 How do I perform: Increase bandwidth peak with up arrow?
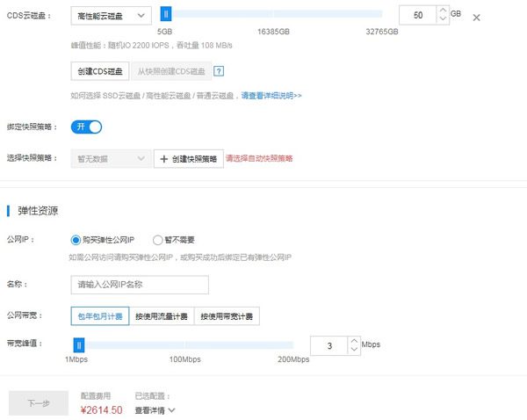pyautogui.click(x=353, y=342)
